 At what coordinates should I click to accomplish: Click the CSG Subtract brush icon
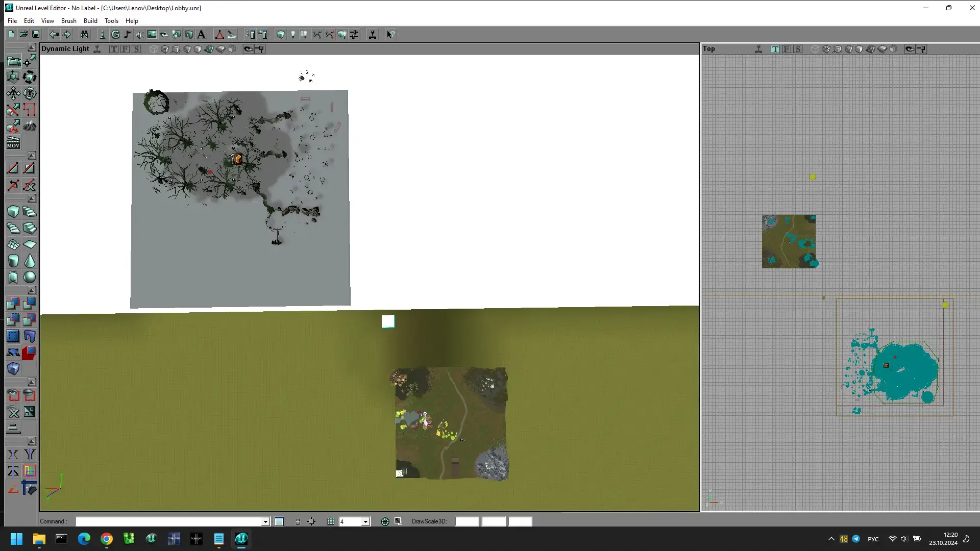(x=30, y=304)
